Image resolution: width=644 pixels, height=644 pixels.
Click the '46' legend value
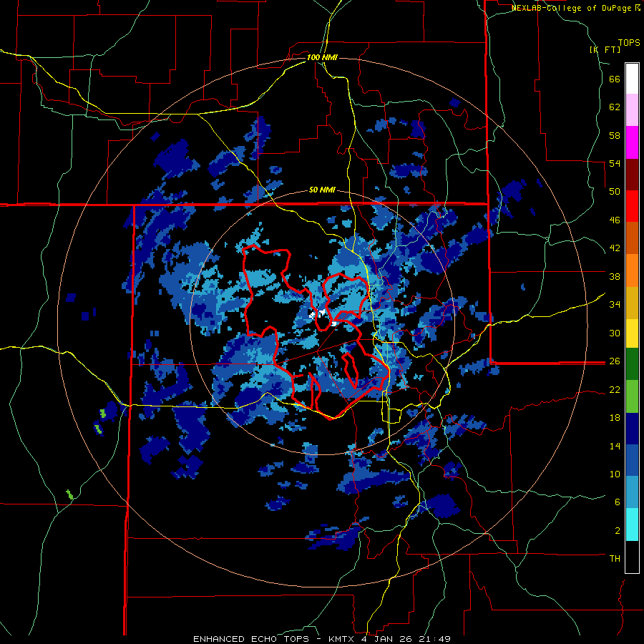[615, 220]
